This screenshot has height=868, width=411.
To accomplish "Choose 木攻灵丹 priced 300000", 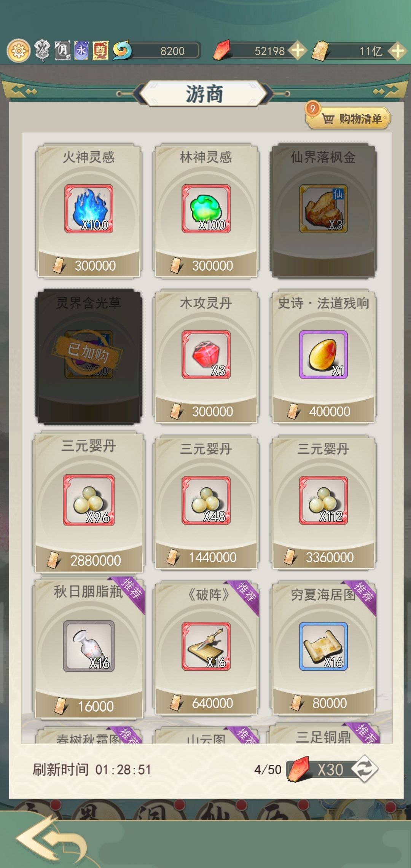I will 206,356.
